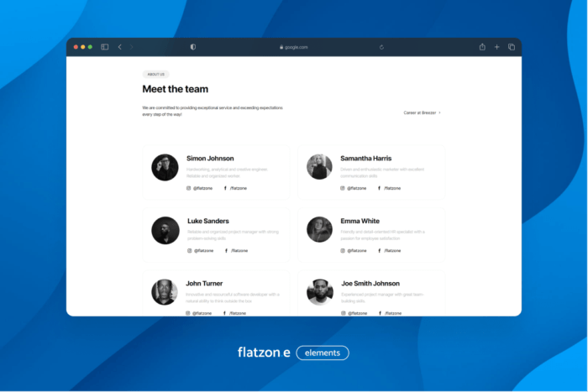Viewport: 588px width, 392px height.
Task: Select Emma White's profile photo
Action: click(319, 230)
